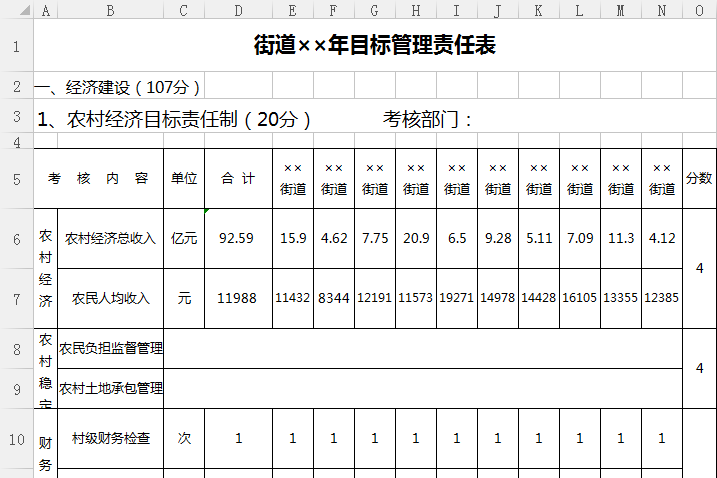717x478 pixels.
Task: Select the 村级财务检查 cell
Action: (x=110, y=438)
